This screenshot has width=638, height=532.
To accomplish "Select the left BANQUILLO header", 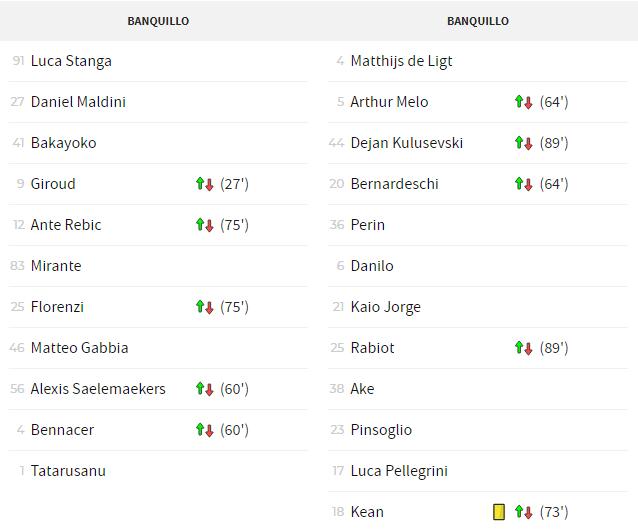I will point(158,21).
